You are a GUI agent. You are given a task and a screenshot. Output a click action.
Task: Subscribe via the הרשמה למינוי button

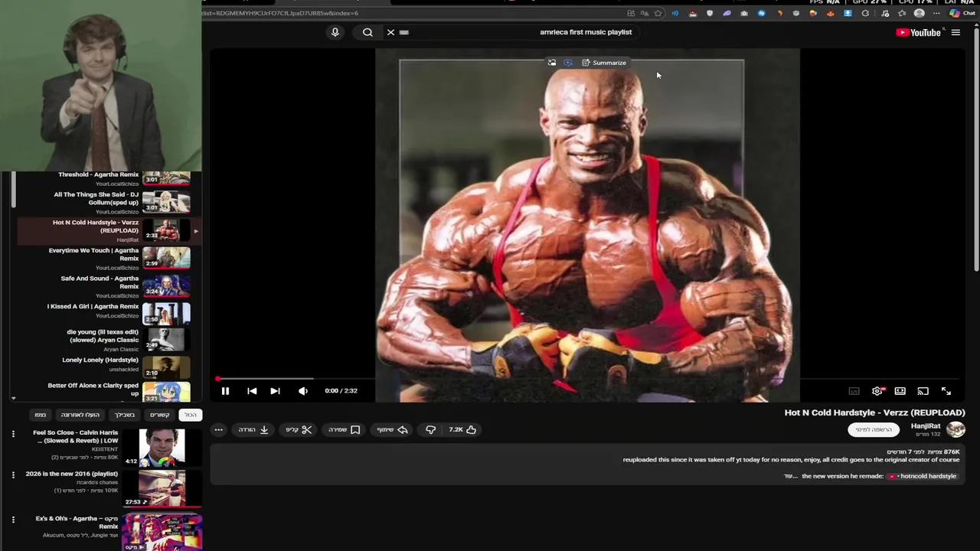click(874, 430)
